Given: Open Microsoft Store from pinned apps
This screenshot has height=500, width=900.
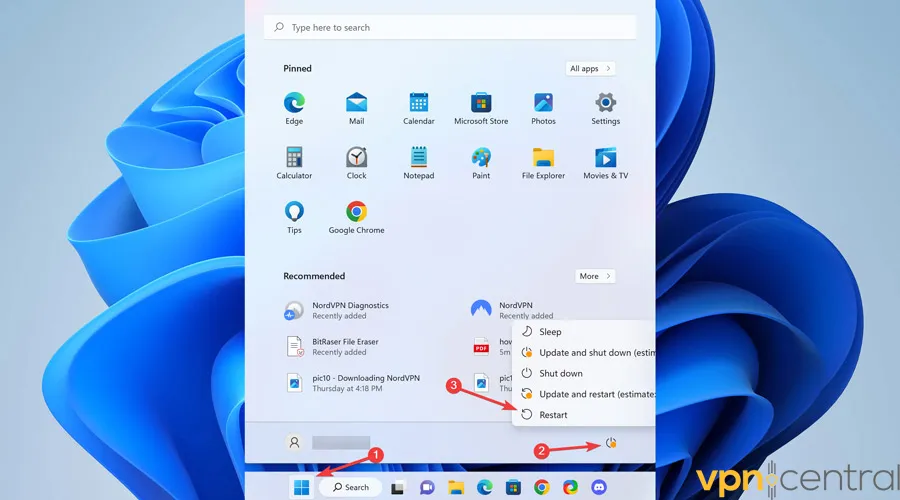Looking at the screenshot, I should [x=481, y=108].
